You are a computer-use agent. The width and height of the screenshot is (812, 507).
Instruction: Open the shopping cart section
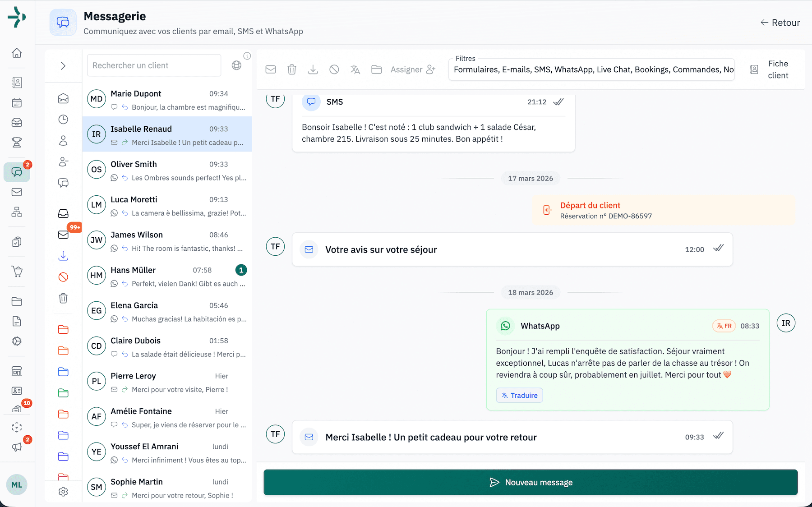click(x=17, y=272)
